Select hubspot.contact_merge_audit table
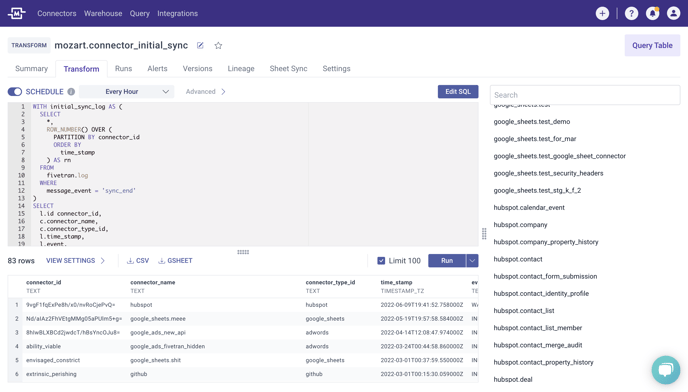688x392 pixels. [x=538, y=345]
